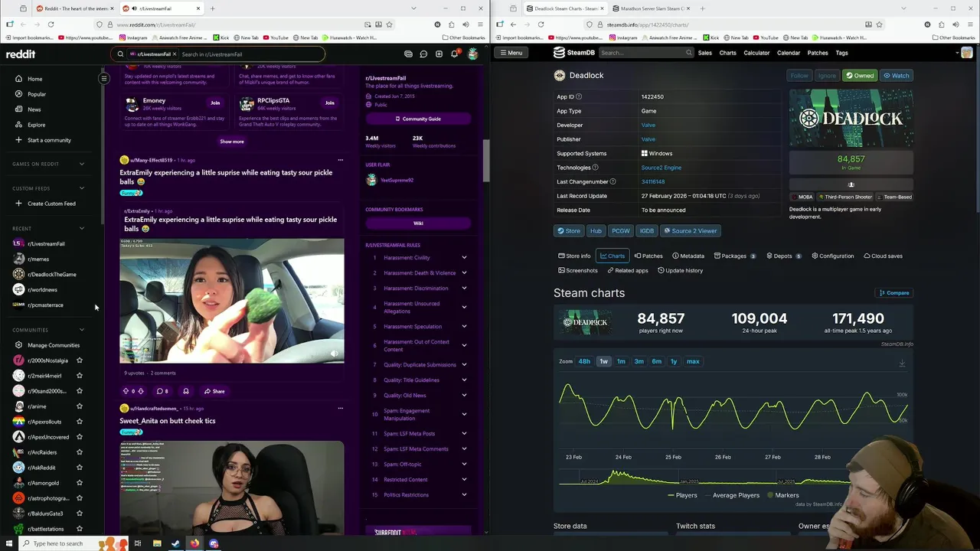Favorite r/ArcRaiders with star

click(79, 452)
